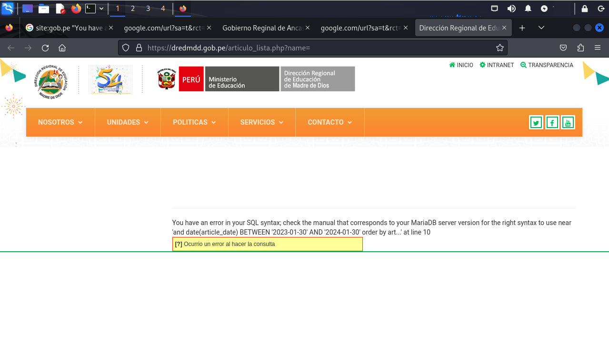Switch to the Gobierno Reginal de Ancash tab
This screenshot has height=364, width=609.
click(x=263, y=28)
